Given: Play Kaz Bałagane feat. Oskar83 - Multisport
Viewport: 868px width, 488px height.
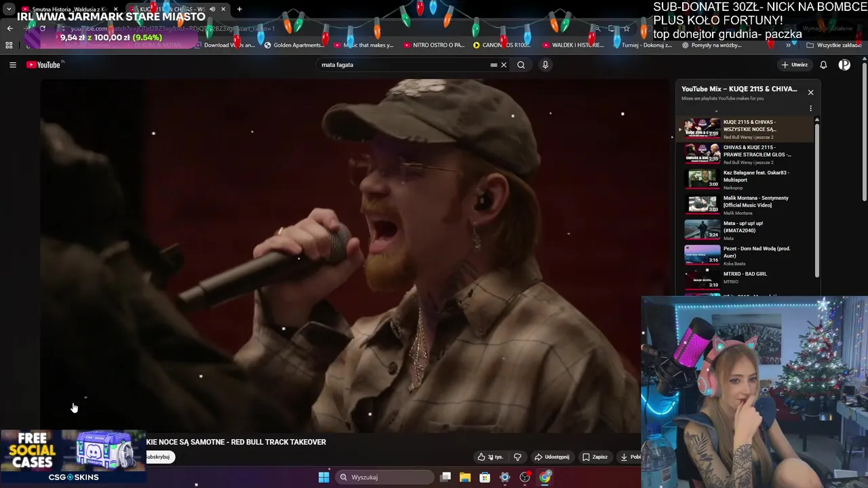Looking at the screenshot, I should [746, 179].
